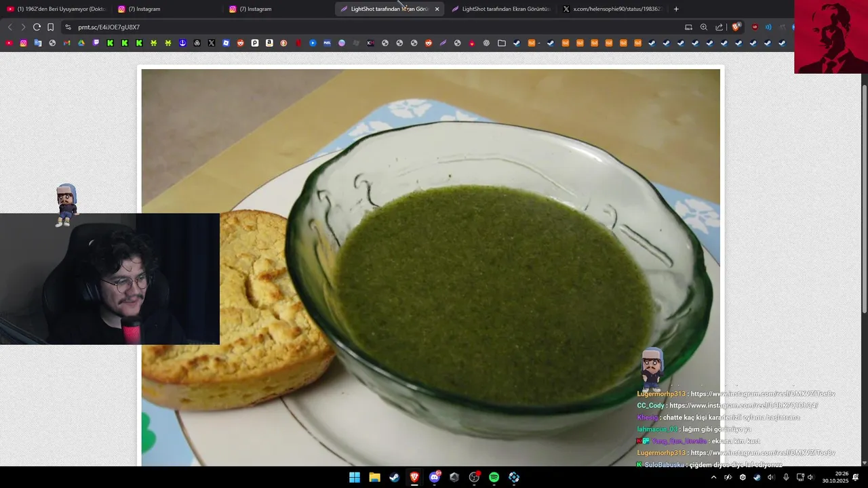Image resolution: width=868 pixels, height=488 pixels.
Task: Reload the prnt.sc page
Action: 37,27
